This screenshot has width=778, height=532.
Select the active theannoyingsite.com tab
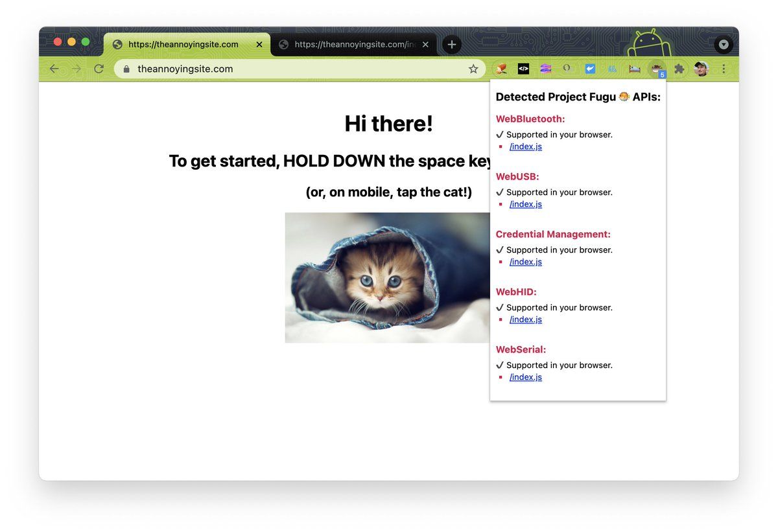[182, 44]
